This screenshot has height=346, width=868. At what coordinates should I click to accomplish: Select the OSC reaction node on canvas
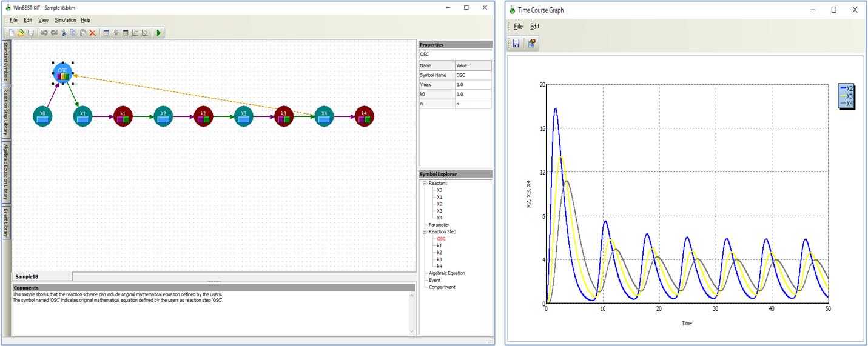click(x=62, y=73)
